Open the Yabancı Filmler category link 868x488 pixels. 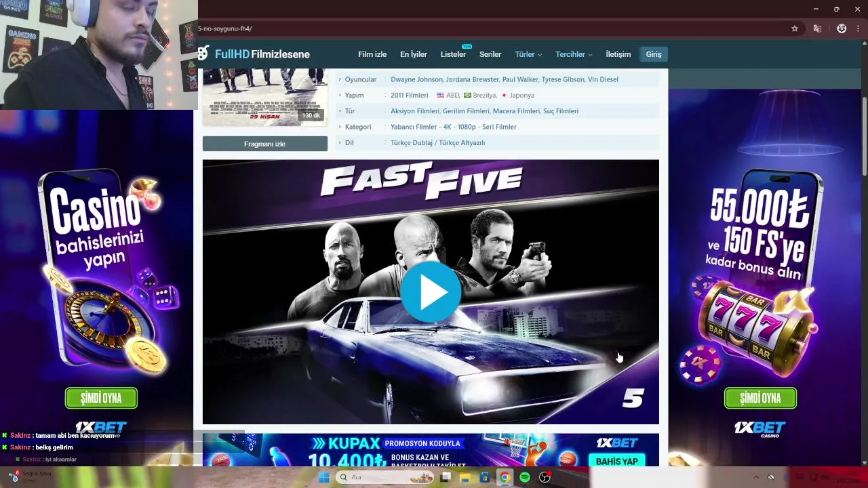(x=414, y=127)
